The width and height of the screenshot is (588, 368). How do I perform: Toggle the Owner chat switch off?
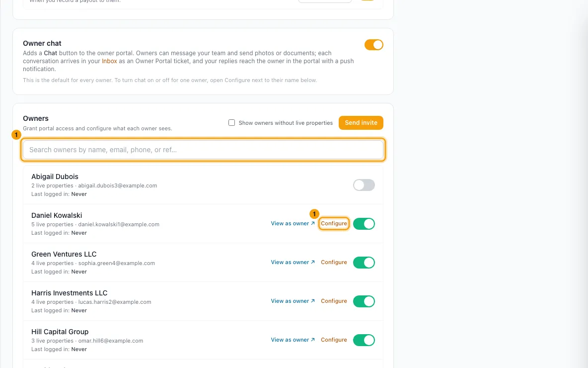(x=373, y=45)
